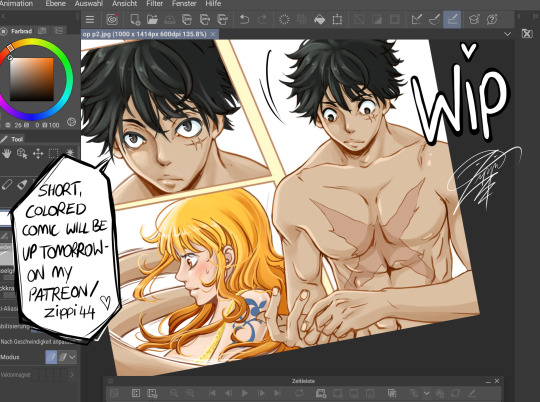Select the Move Layer tool
Image resolution: width=540 pixels, height=402 pixels.
pyautogui.click(x=38, y=153)
